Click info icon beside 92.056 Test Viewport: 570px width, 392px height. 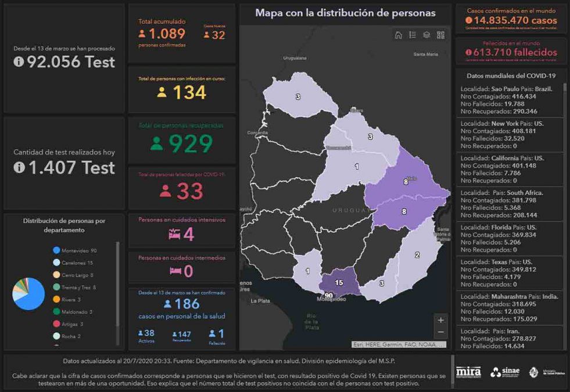(19, 62)
